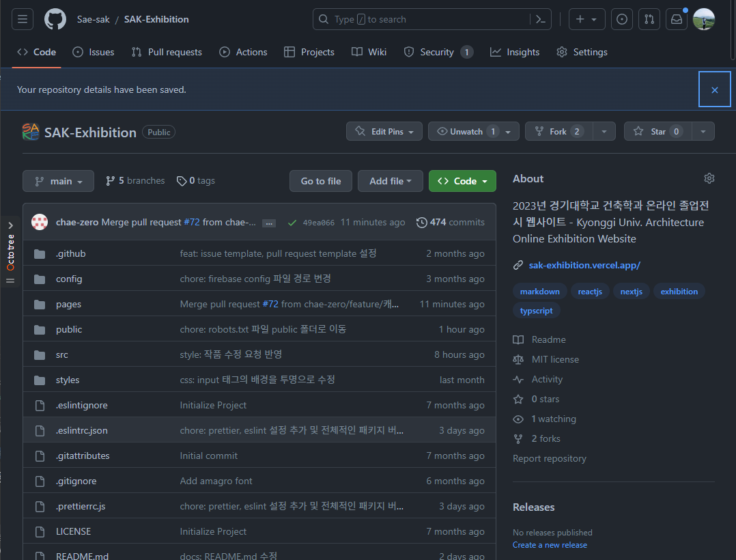The image size is (736, 560).
Task: Select the Settings tab
Action: pos(582,52)
